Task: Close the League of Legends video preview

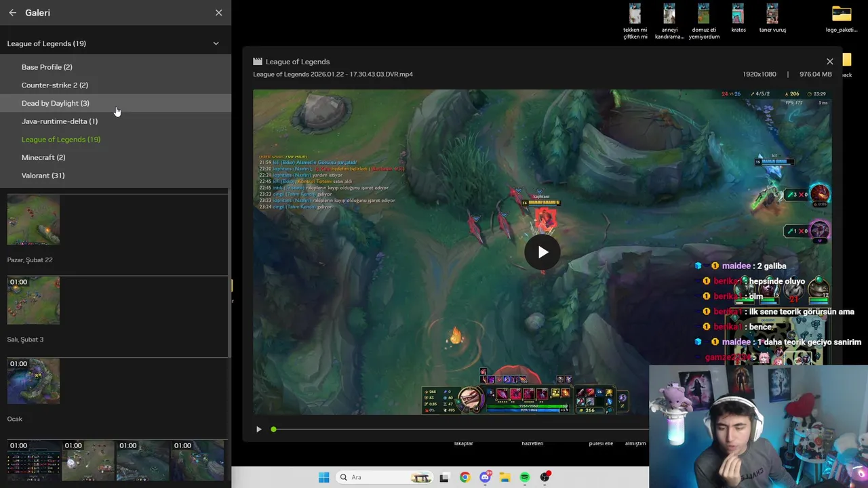Action: 829,62
